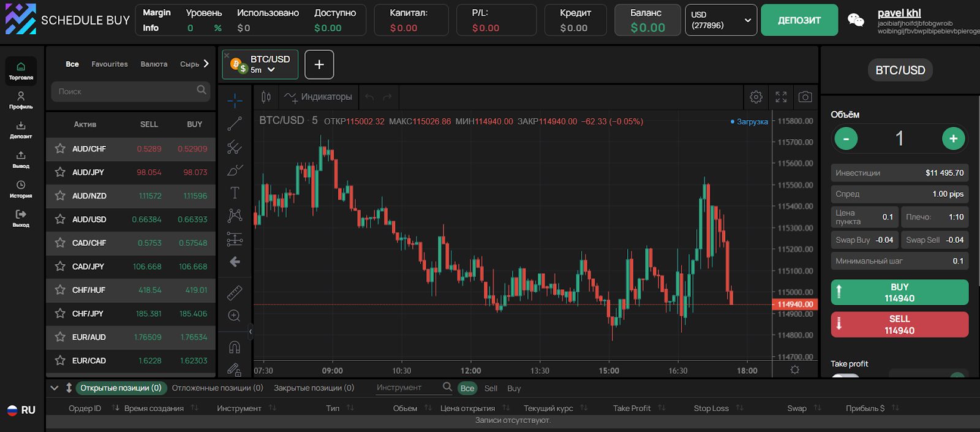Select the Валюта asset tab
Viewport: 980px width, 432px height.
click(154, 64)
